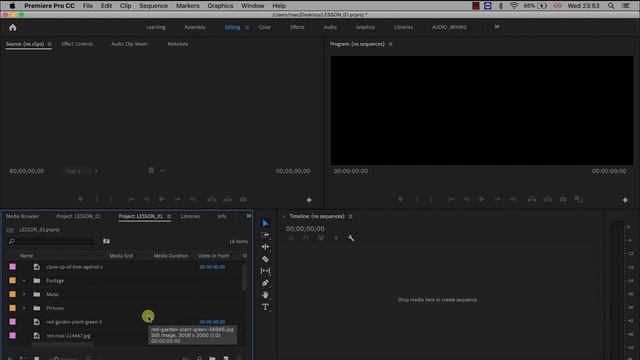The image size is (640, 360).
Task: Click Timeline timecode 00;00;00;00
Action: coord(305,229)
